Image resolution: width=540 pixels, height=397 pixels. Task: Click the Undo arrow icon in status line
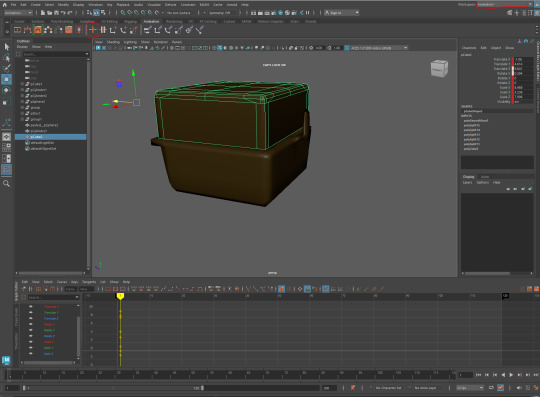coord(63,13)
